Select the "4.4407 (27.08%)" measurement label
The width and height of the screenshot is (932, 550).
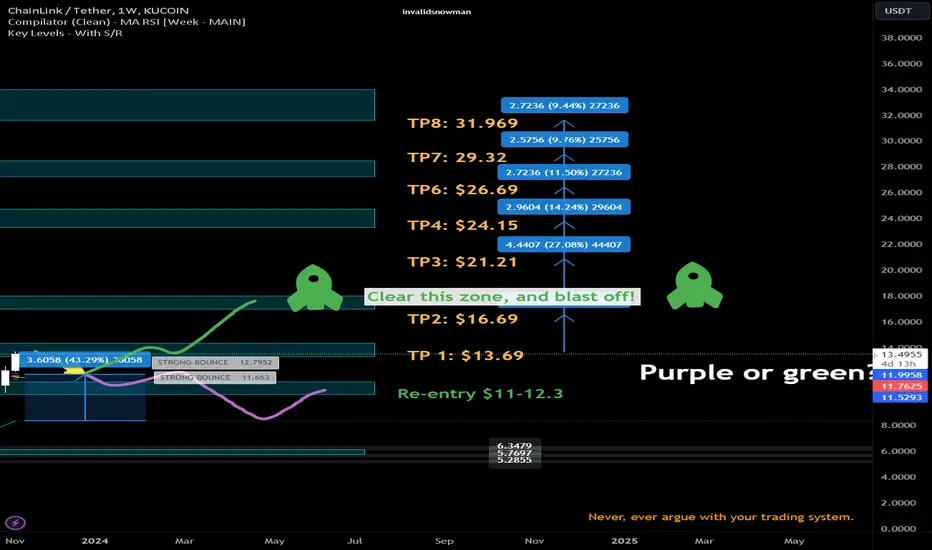[564, 244]
